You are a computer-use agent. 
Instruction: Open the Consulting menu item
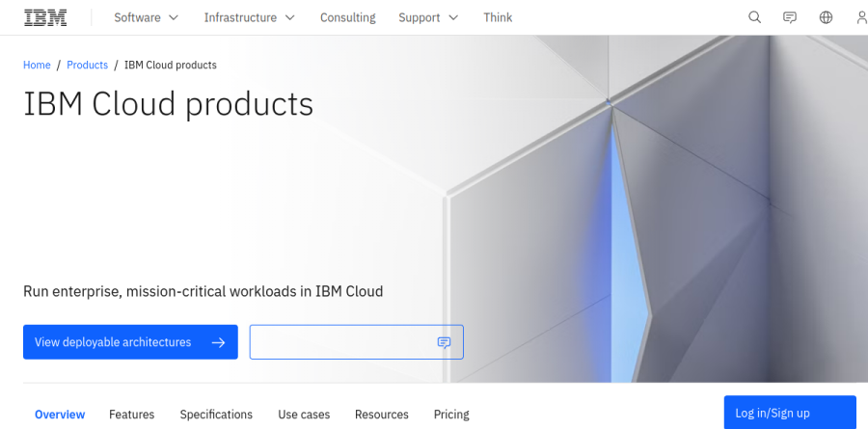point(347,17)
